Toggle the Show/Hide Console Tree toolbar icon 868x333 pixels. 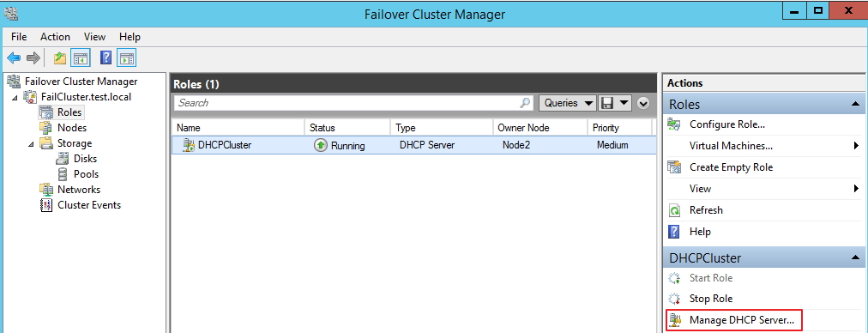[81, 58]
